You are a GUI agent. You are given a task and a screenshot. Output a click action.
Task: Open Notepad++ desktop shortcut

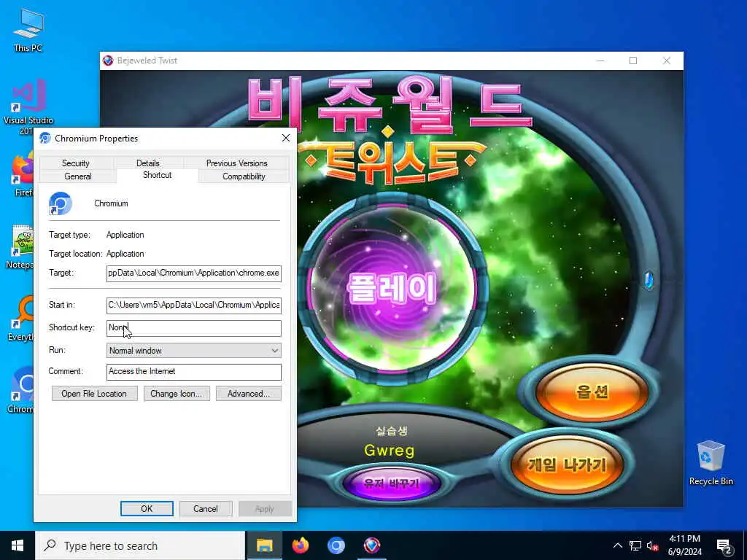21,246
